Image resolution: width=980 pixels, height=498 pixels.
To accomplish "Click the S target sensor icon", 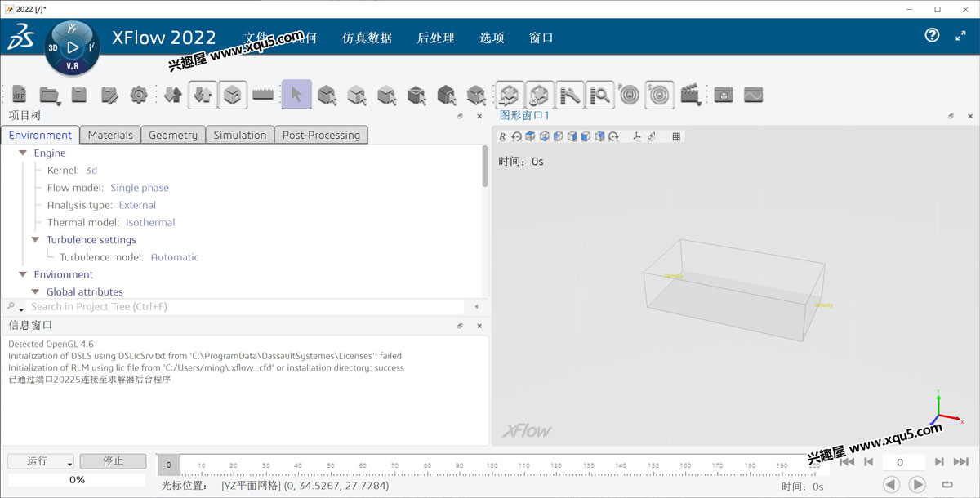I will 660,95.
